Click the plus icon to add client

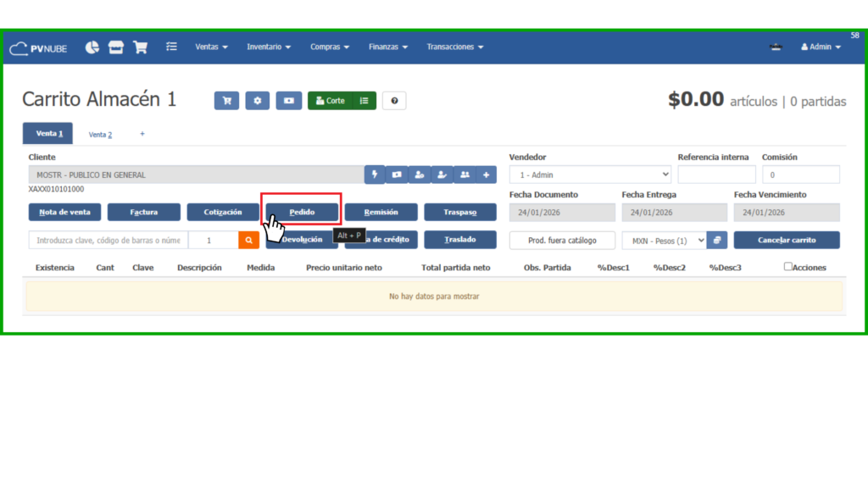pyautogui.click(x=486, y=175)
